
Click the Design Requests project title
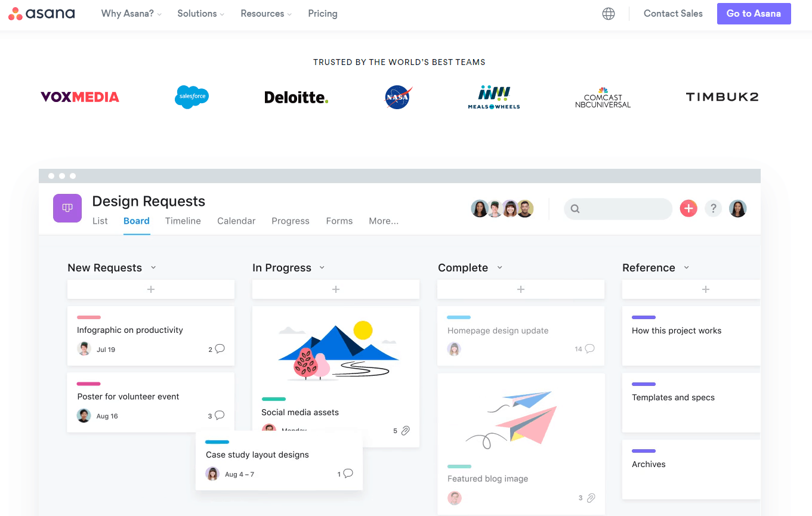coord(149,201)
